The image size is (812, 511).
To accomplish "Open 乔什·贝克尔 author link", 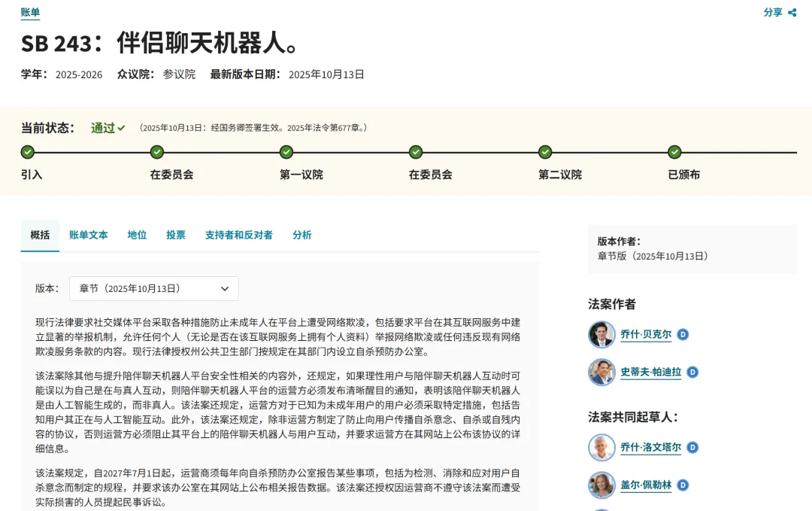I will (646, 335).
